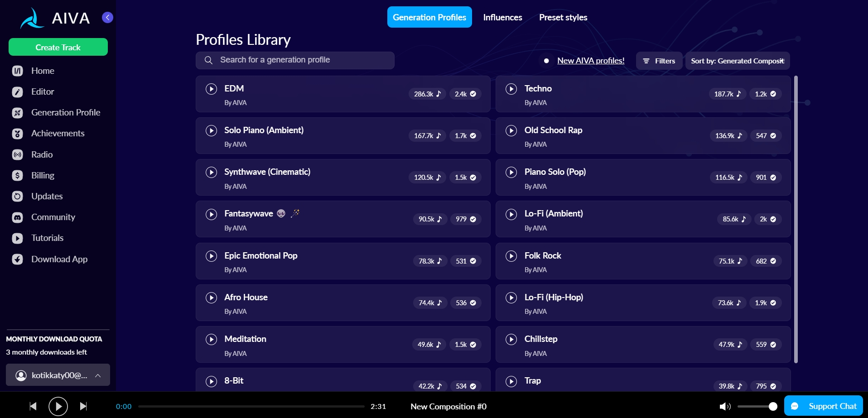
Task: Mute the volume speaker icon
Action: tap(724, 406)
